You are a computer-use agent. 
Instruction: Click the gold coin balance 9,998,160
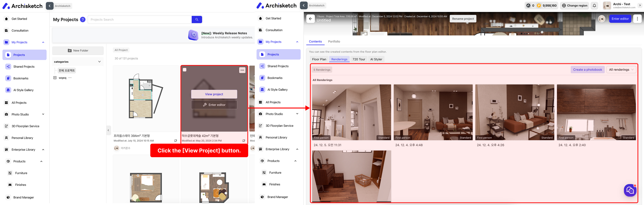coord(547,5)
